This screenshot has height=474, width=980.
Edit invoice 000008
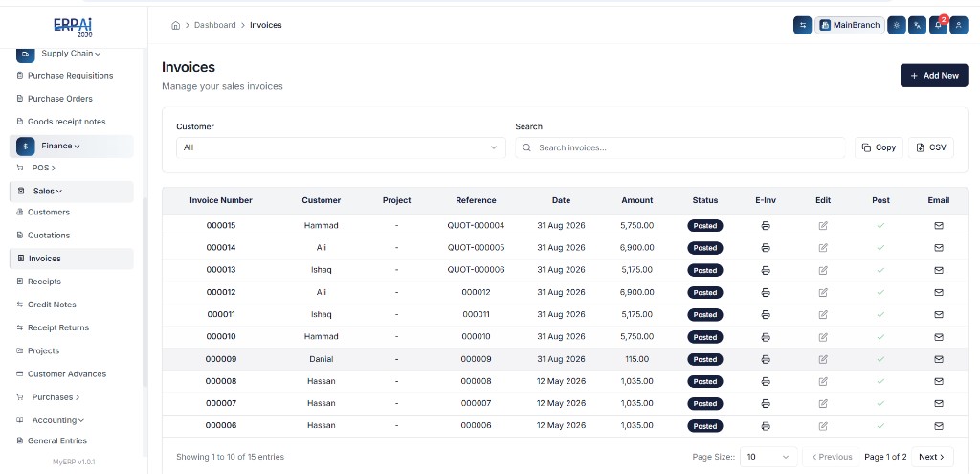(823, 381)
